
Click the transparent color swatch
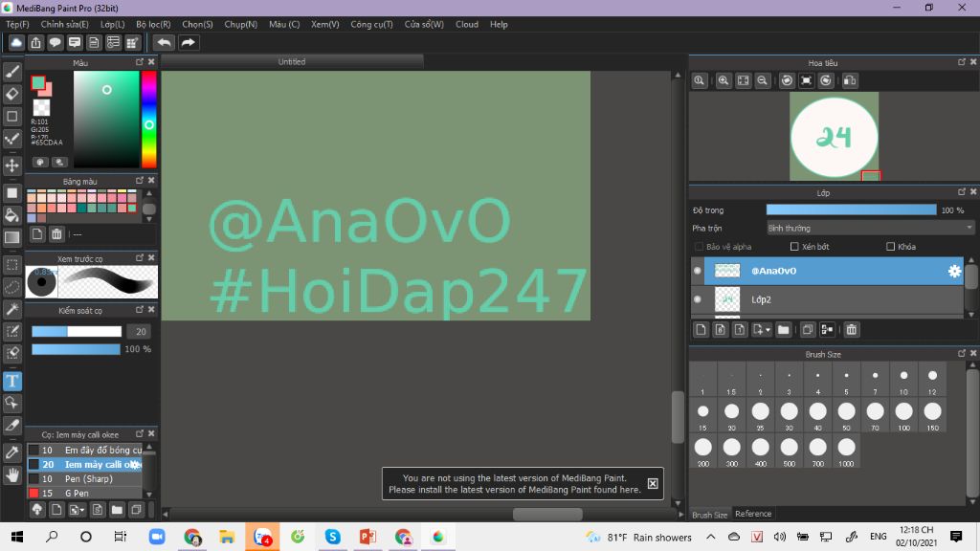point(41,107)
